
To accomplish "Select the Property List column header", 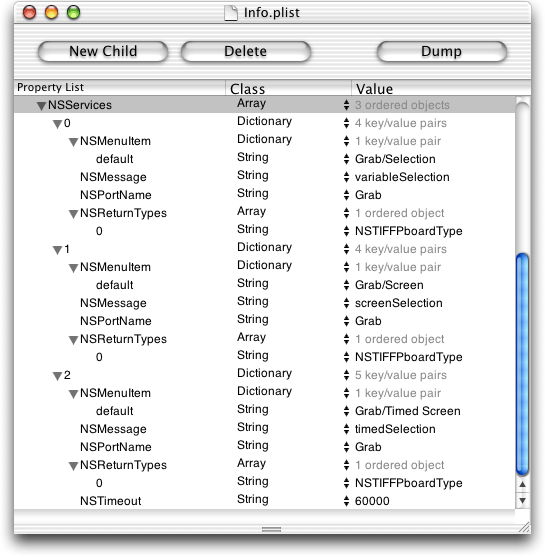I will tap(120, 88).
